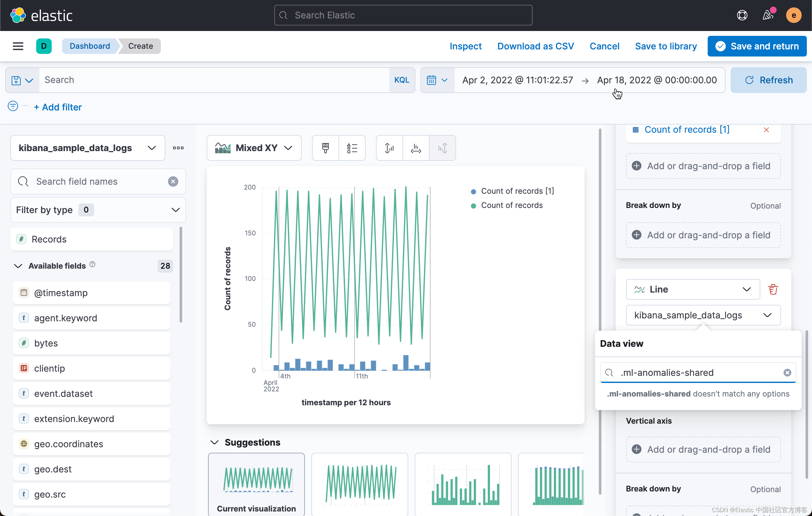Screen dimensions: 812x516
Task: Toggle the hamburger navigation menu
Action: (18, 46)
